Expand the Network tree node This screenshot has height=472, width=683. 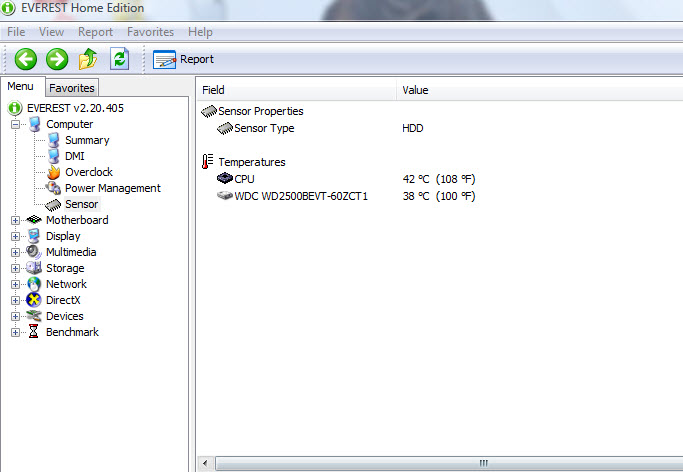pos(15,284)
